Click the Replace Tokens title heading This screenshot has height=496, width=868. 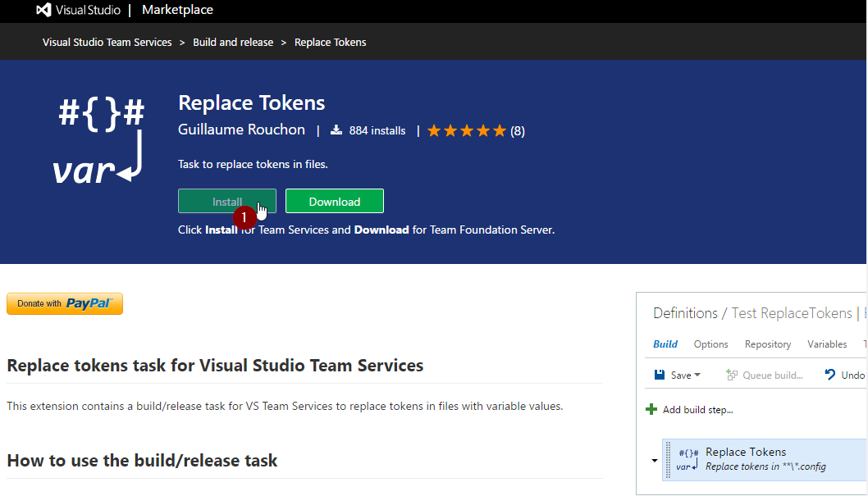tap(251, 102)
